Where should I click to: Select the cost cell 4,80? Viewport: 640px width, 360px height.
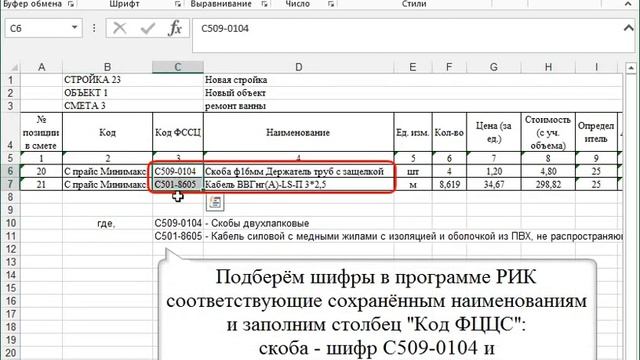(548, 171)
